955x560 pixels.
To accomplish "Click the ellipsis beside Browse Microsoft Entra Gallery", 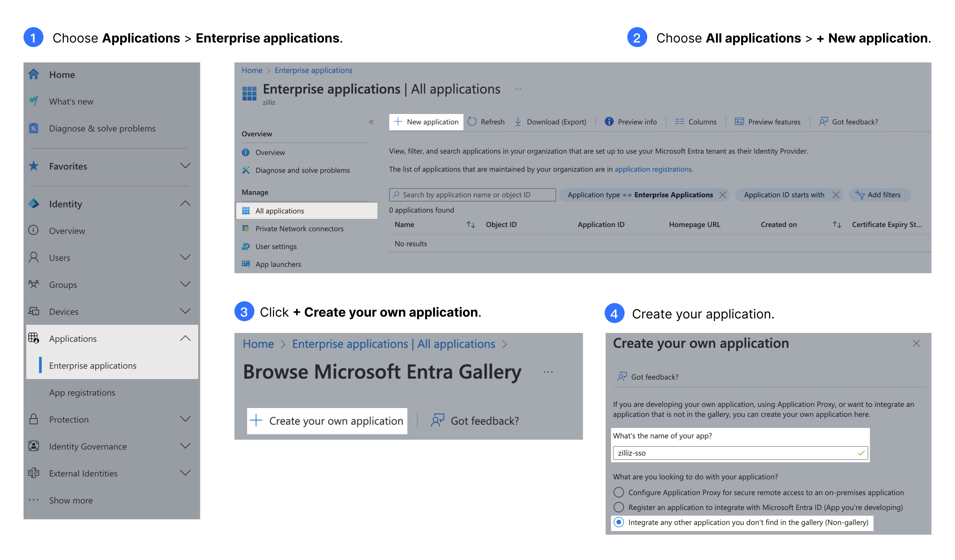I will 548,372.
